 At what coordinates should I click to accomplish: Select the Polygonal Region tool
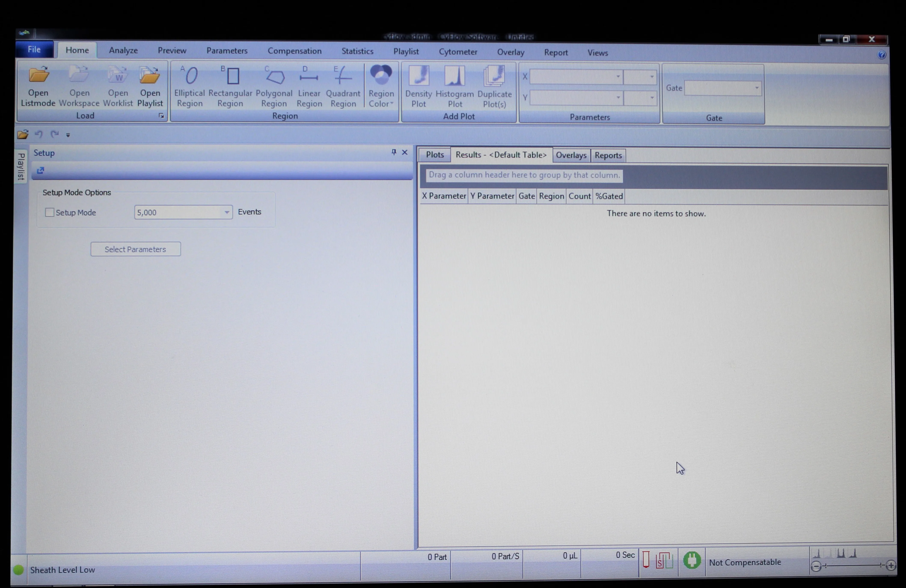[x=274, y=87]
